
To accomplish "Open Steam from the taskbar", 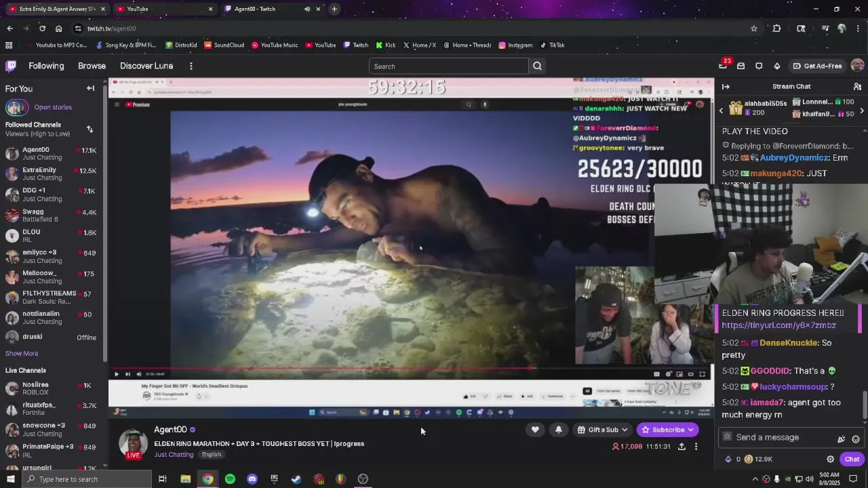I will click(x=296, y=479).
